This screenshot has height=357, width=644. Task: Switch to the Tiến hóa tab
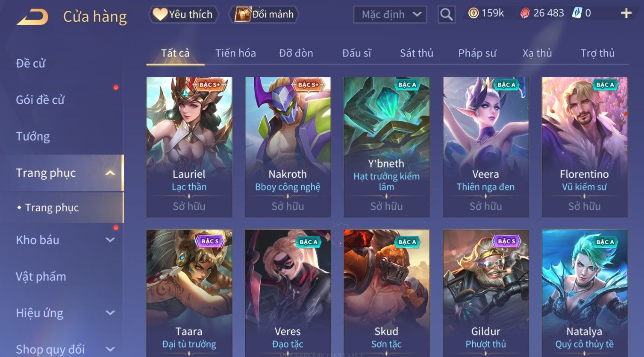[x=235, y=53]
